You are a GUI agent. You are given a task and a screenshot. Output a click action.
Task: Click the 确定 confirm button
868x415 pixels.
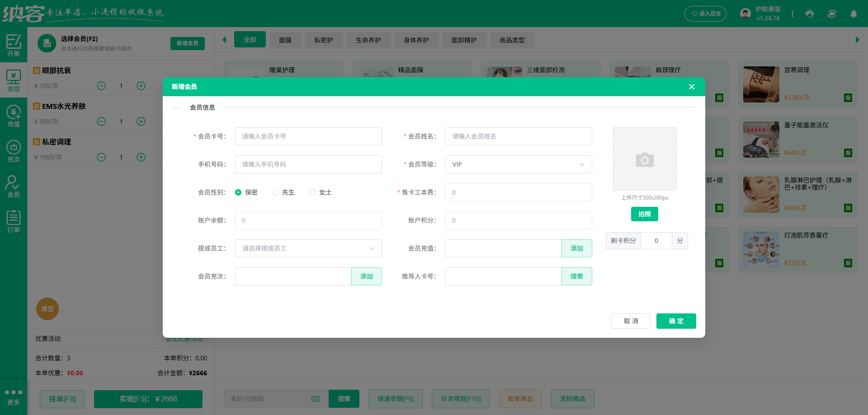(676, 321)
